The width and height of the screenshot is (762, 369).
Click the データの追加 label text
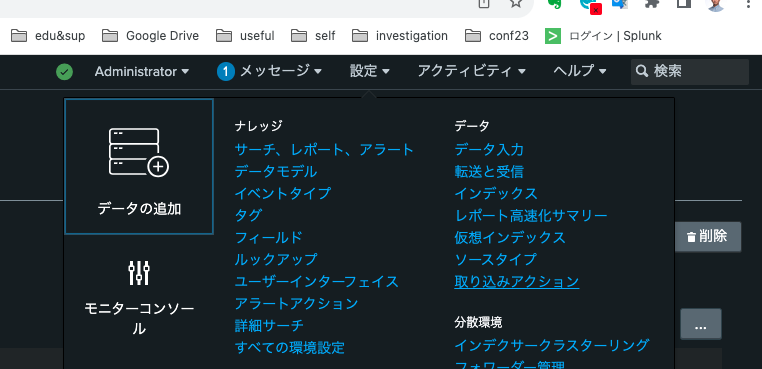click(x=139, y=210)
